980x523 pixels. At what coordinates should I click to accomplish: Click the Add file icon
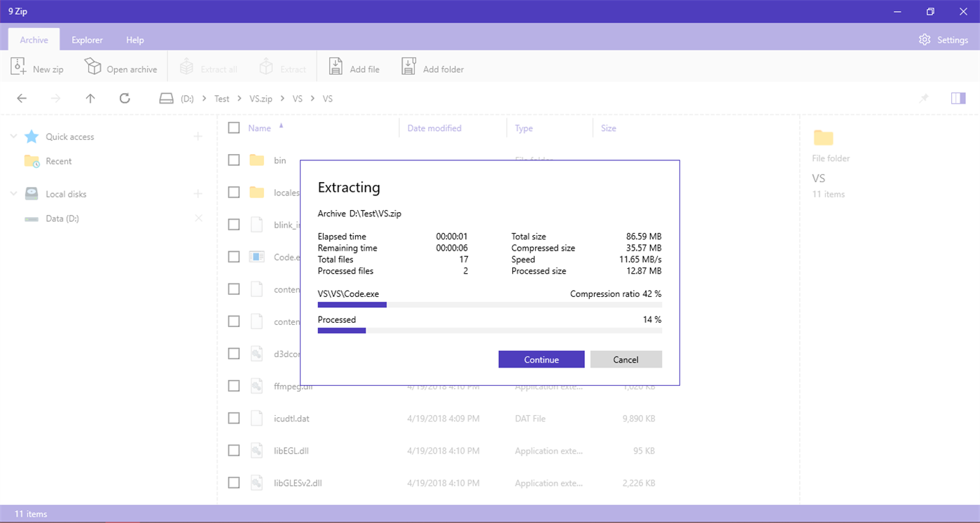[336, 67]
